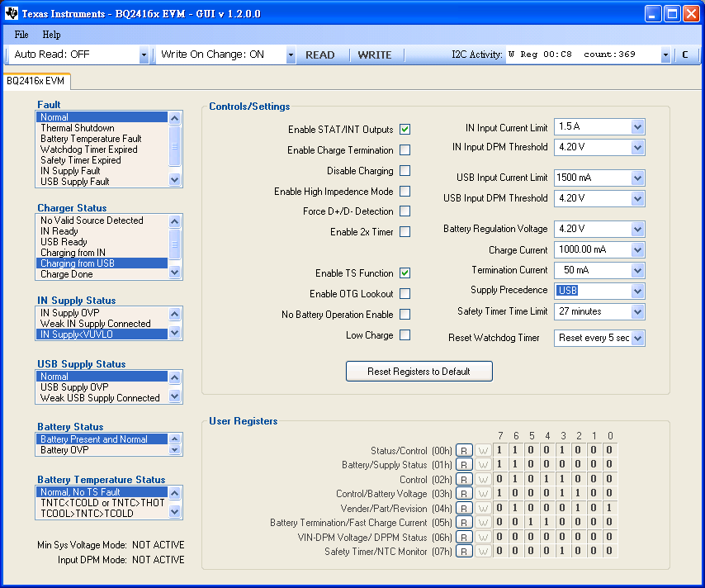Open the File menu
705x588 pixels.
(x=21, y=35)
